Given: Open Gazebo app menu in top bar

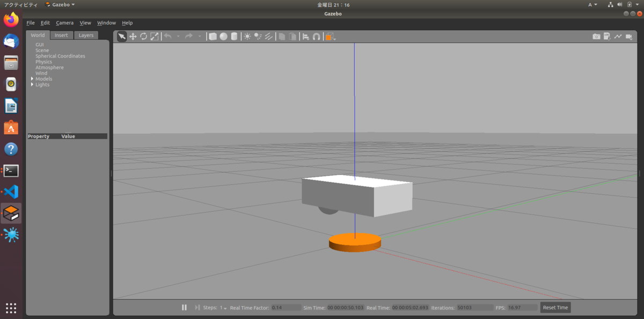Looking at the screenshot, I should (x=60, y=4).
